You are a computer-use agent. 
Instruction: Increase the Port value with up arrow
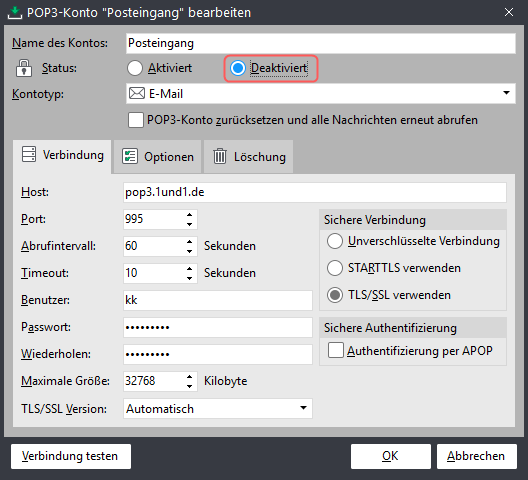point(190,215)
